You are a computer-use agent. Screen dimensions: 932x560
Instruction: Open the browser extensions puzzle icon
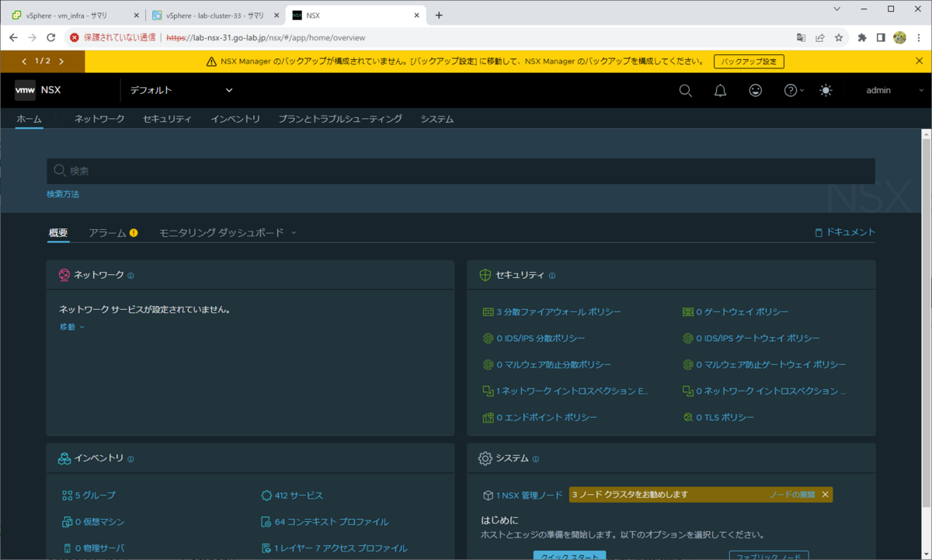[862, 37]
